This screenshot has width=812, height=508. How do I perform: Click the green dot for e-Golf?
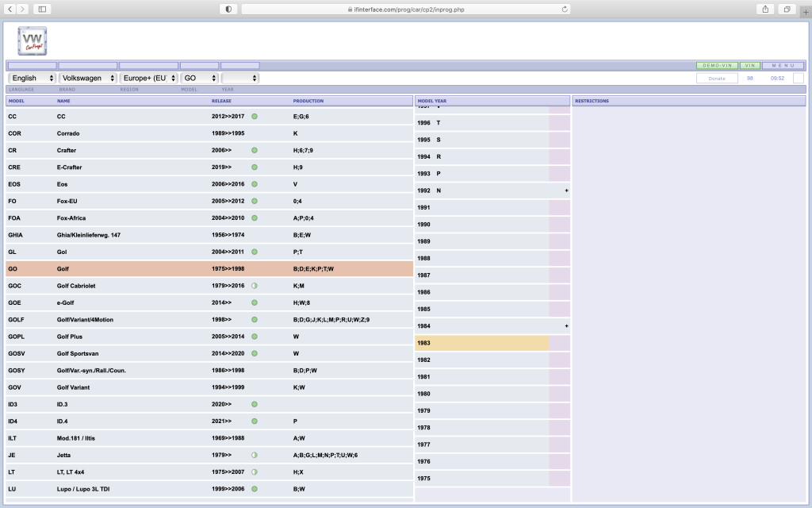click(255, 302)
